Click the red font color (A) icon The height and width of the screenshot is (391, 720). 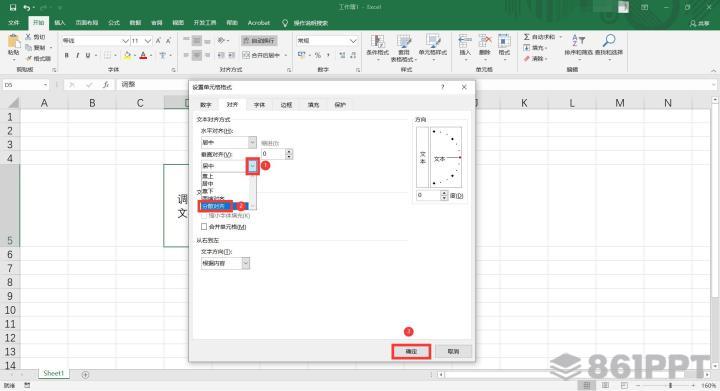click(x=143, y=56)
